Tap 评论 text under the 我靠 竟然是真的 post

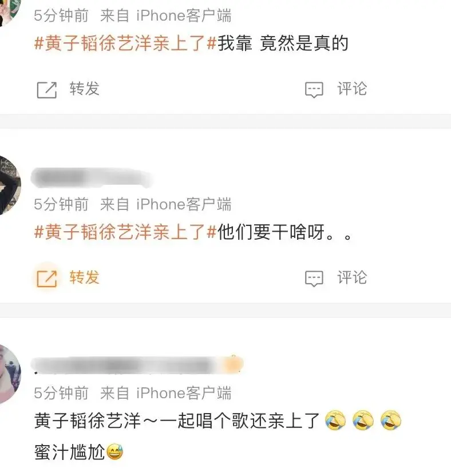pos(353,89)
